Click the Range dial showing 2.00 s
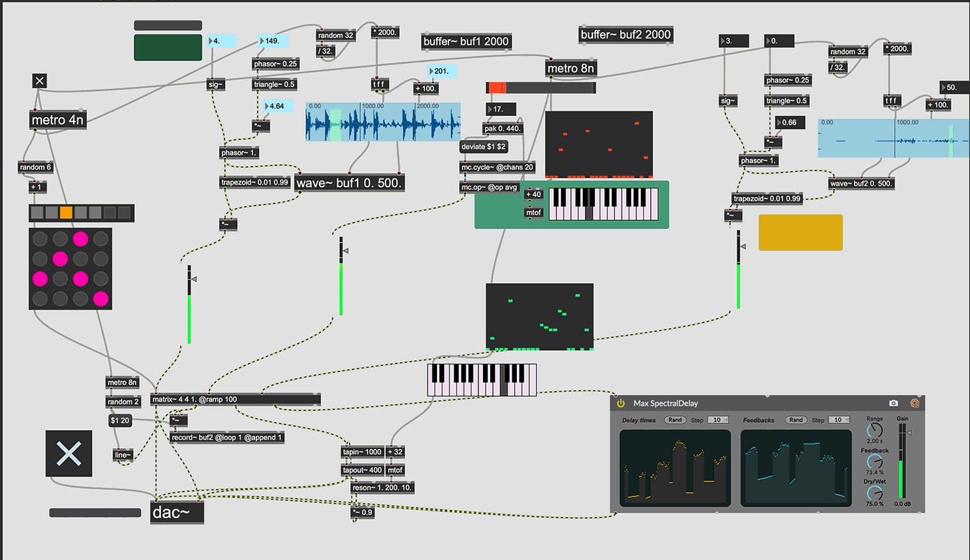The height and width of the screenshot is (560, 970). point(874,431)
